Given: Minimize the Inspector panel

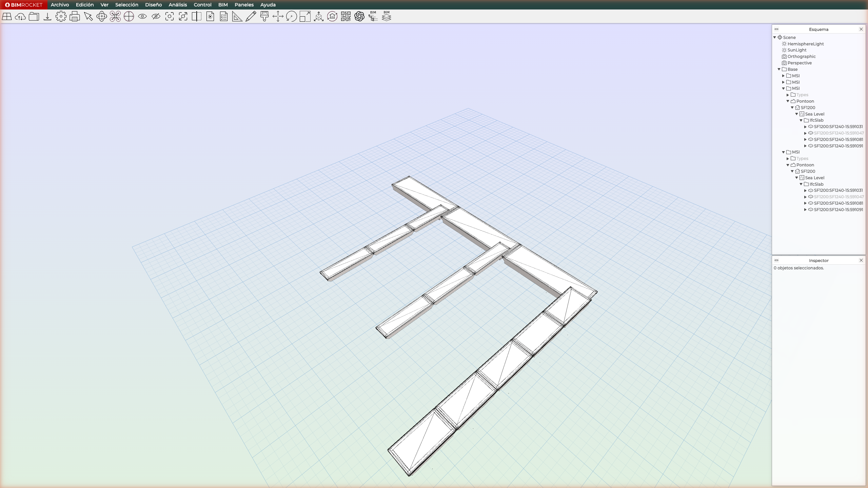Looking at the screenshot, I should (x=776, y=260).
